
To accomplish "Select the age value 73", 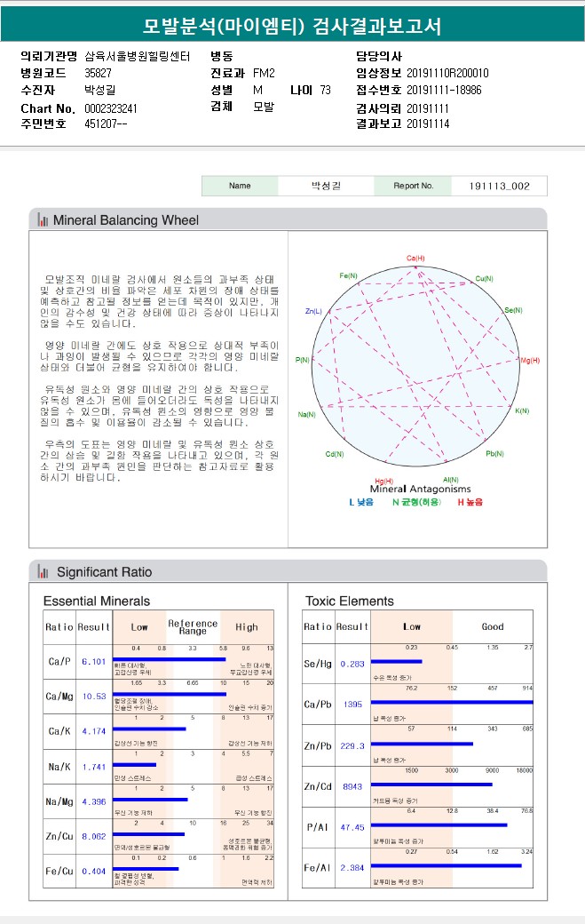I will click(x=326, y=90).
